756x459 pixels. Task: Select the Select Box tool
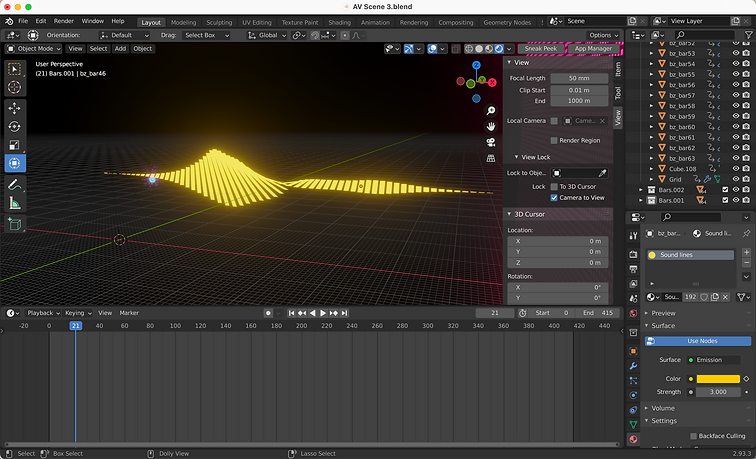15,69
